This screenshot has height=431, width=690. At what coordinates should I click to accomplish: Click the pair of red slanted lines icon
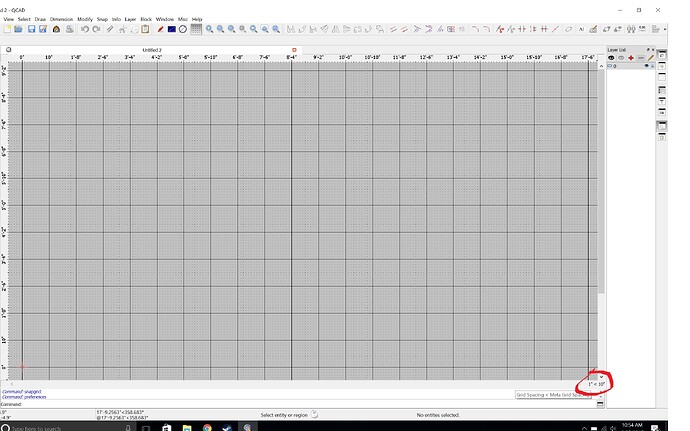404,29
